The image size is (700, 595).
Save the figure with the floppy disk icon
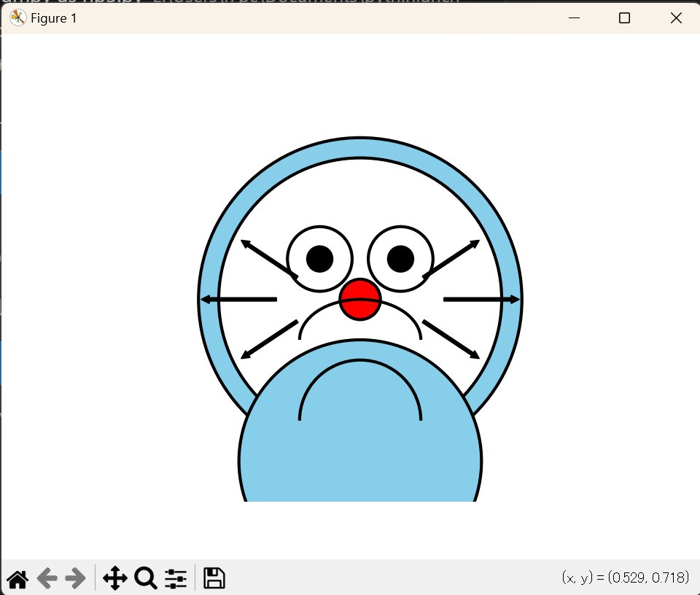[x=214, y=578]
